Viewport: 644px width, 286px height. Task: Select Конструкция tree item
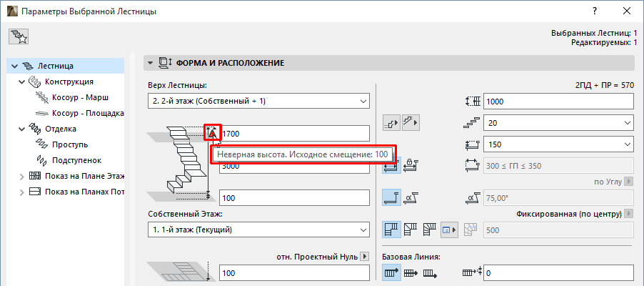[x=69, y=82]
